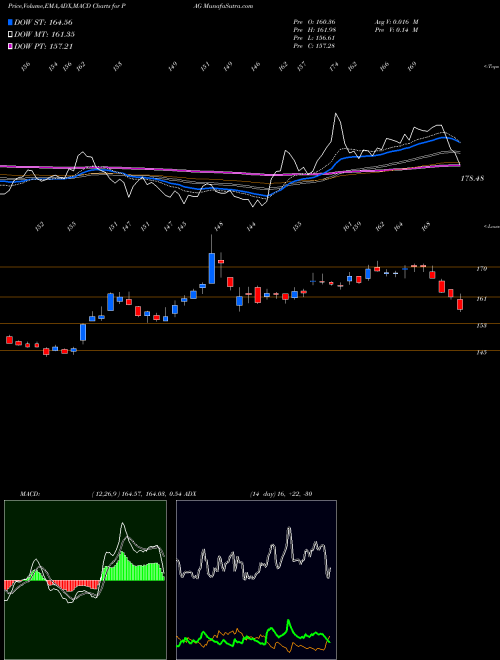Click the ADX values '(14 day) 16, +22, -30'

pyautogui.click(x=281, y=494)
